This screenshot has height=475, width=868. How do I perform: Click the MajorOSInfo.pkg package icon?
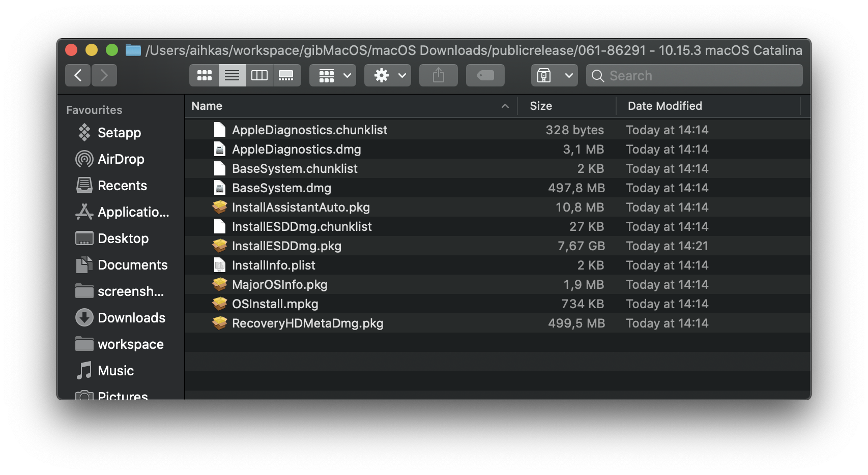coord(220,284)
